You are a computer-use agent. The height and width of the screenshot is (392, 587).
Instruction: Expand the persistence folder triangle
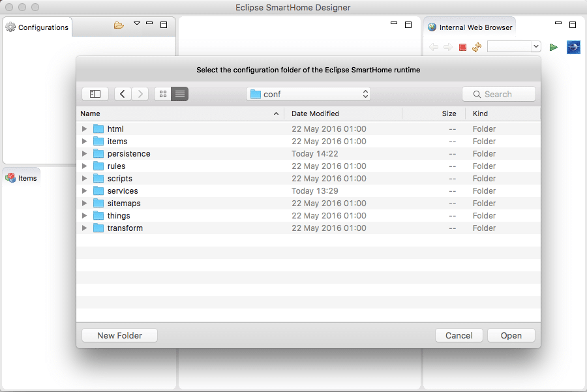(x=84, y=153)
